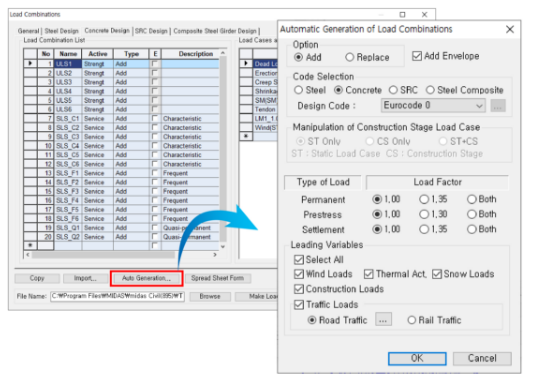This screenshot has height=381, width=535.
Task: Select the SLS_F3 combination name cell
Action: (68, 191)
